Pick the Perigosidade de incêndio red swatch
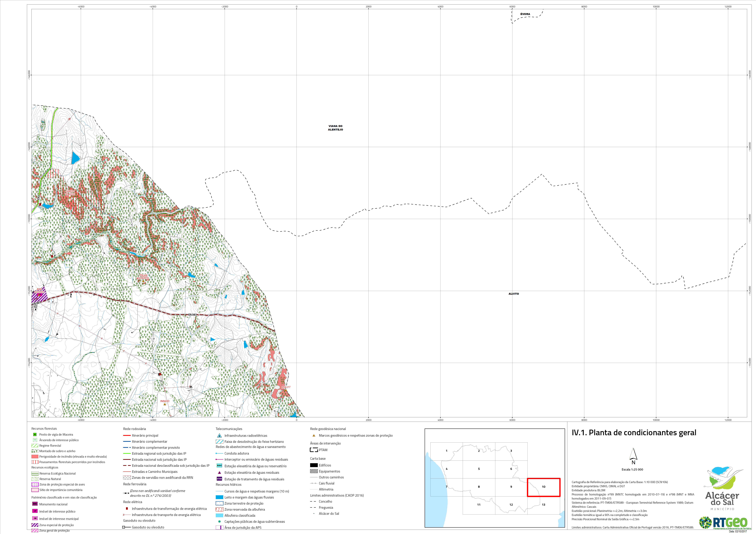The height and width of the screenshot is (534, 756). pos(35,457)
